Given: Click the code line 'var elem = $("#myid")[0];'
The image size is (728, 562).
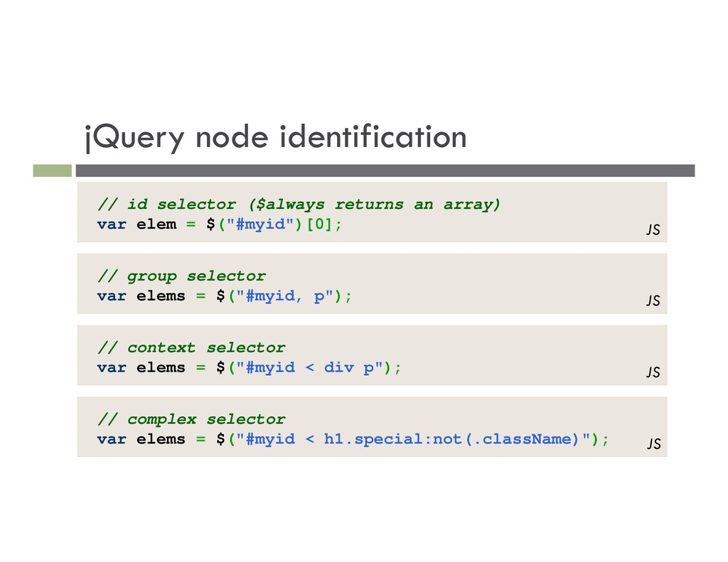Looking at the screenshot, I should [x=220, y=224].
